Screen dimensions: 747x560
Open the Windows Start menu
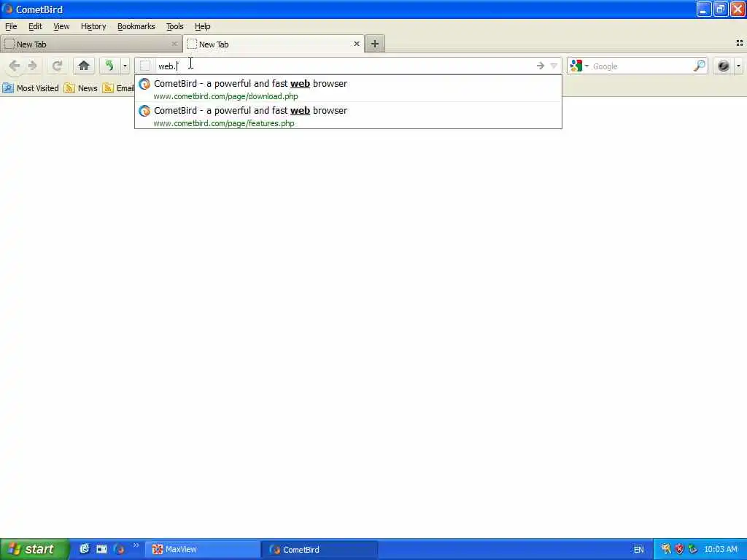[x=34, y=549]
